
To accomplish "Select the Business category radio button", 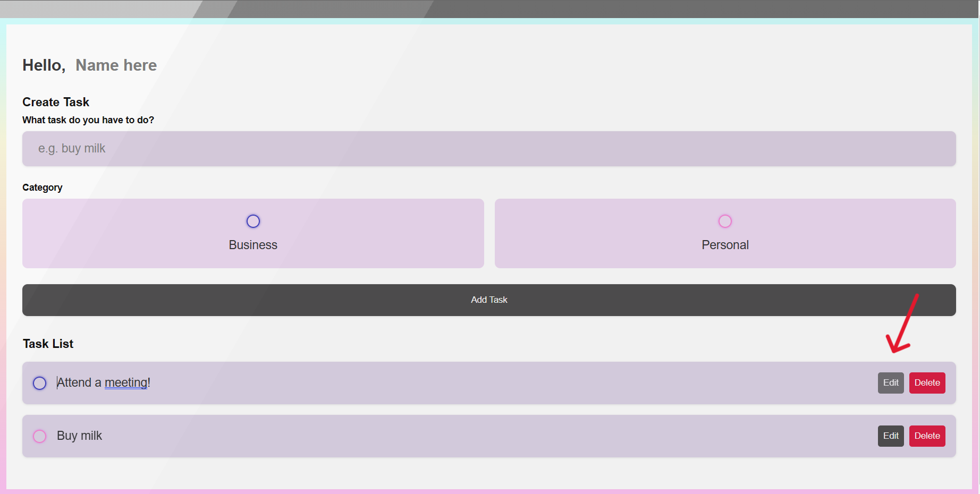I will 253,221.
